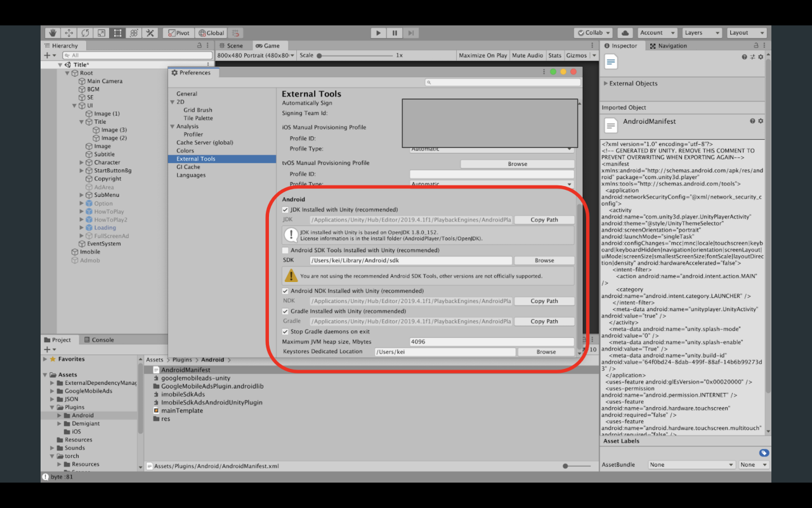Select the Hand tool in toolbar
The height and width of the screenshot is (508, 812).
(x=53, y=33)
